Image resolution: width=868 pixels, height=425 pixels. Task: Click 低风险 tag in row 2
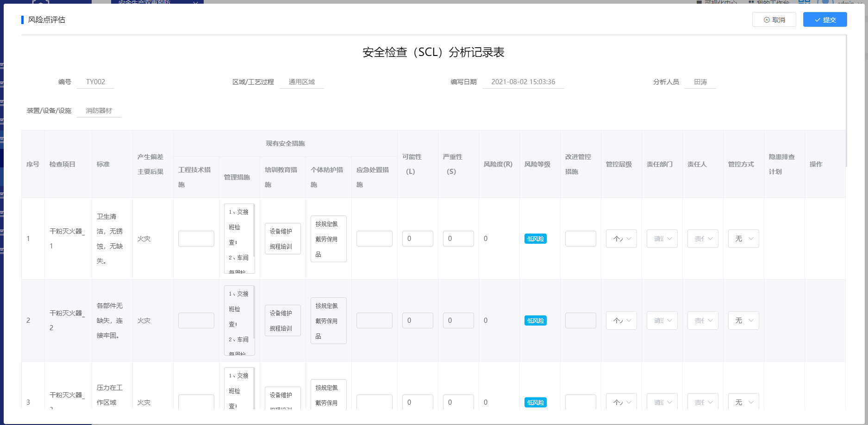coord(536,320)
